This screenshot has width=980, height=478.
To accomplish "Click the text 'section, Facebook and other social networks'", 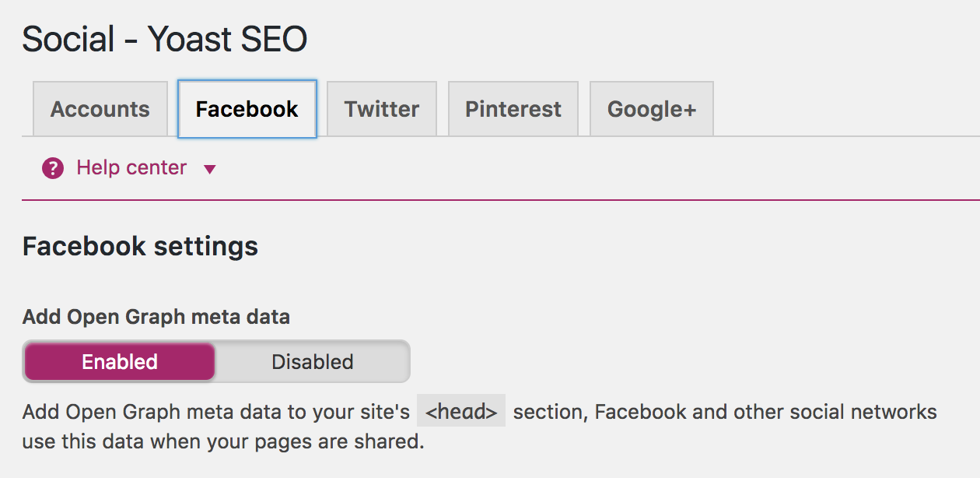I will [725, 411].
